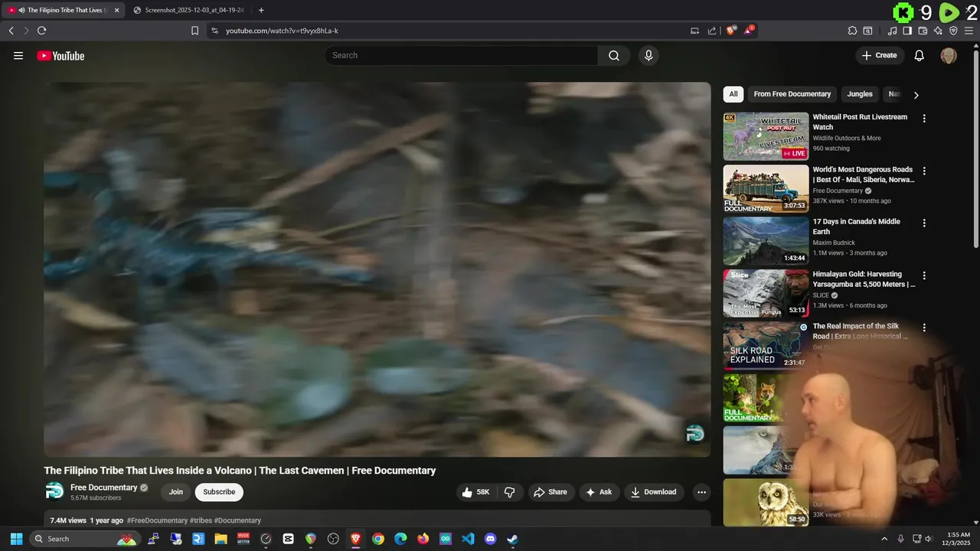The width and height of the screenshot is (980, 551).
Task: Open Whitetail Post Rut Livestream thumbnail
Action: pyautogui.click(x=766, y=136)
